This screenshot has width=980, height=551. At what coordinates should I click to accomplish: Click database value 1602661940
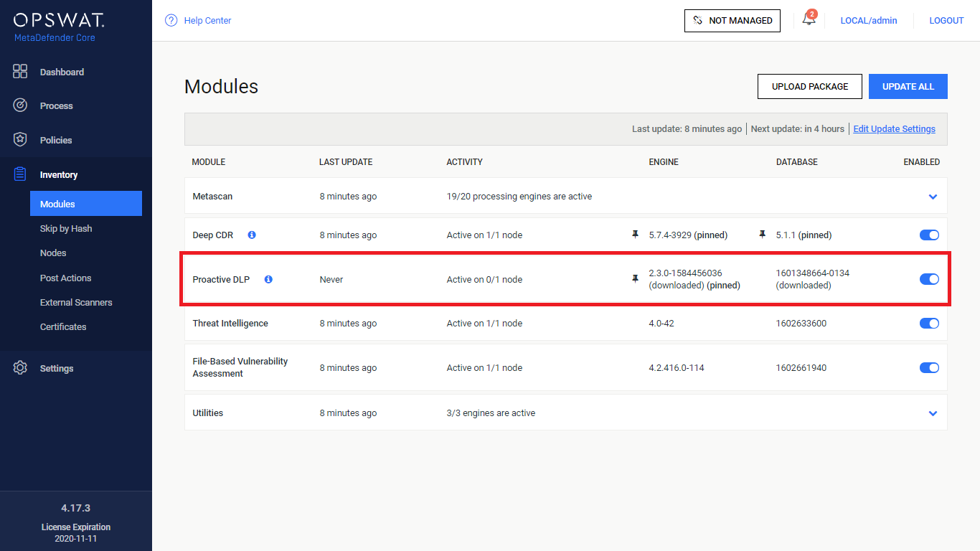[801, 368]
